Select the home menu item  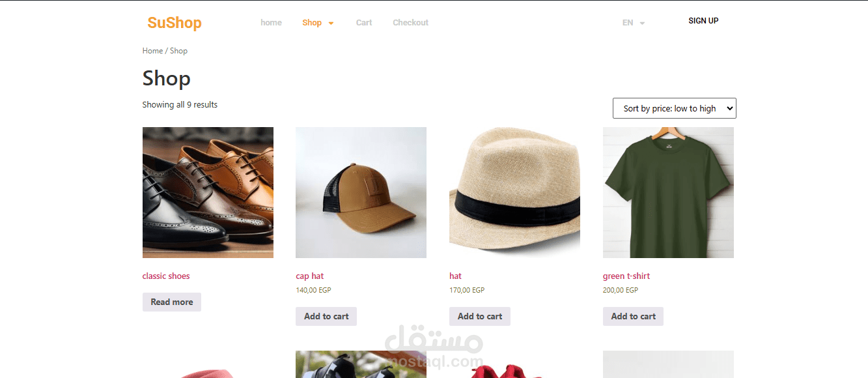[x=271, y=22]
